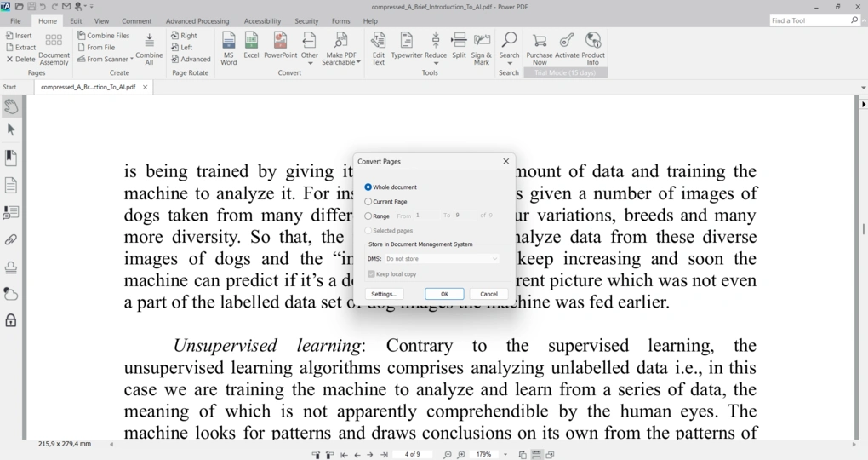Expand the document tab list arrow
868x460 pixels.
[863, 88]
